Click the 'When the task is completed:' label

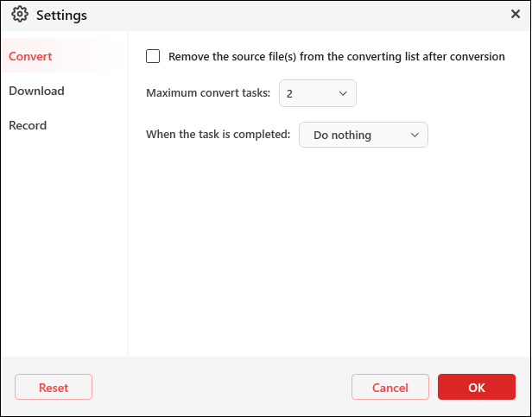pos(218,135)
